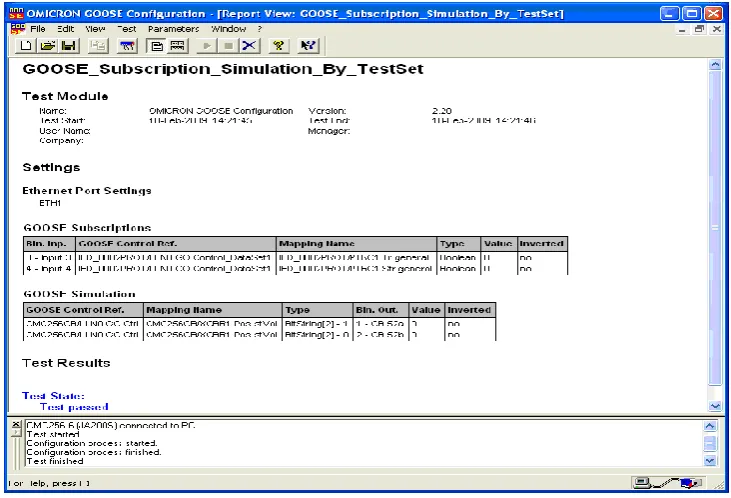The image size is (731, 498).
Task: Click the connection status icon in status bar
Action: click(667, 483)
